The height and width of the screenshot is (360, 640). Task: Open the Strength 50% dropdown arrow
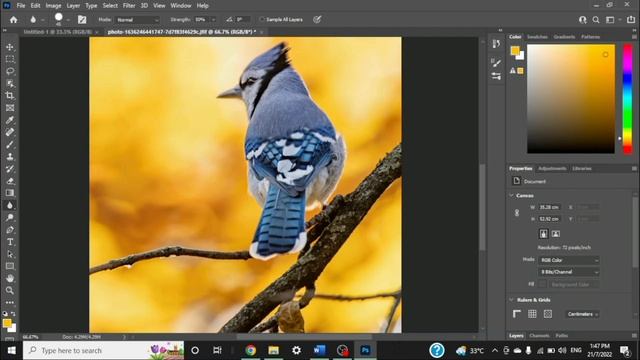tap(213, 20)
